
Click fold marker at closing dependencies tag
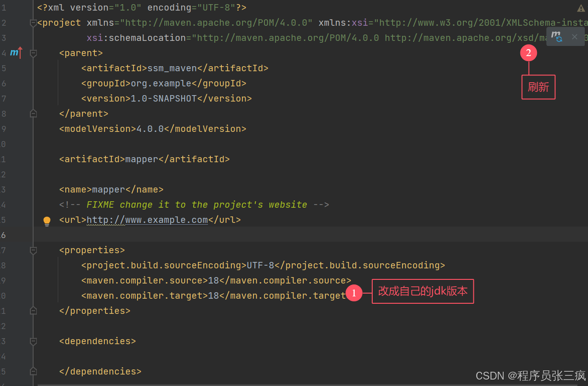(33, 371)
